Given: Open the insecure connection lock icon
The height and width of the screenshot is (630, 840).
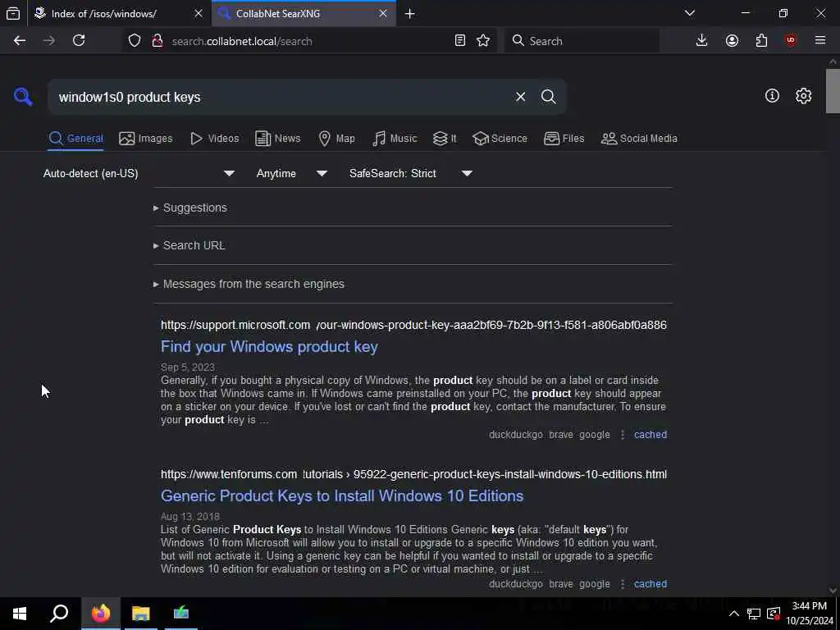Looking at the screenshot, I should pyautogui.click(x=157, y=41).
